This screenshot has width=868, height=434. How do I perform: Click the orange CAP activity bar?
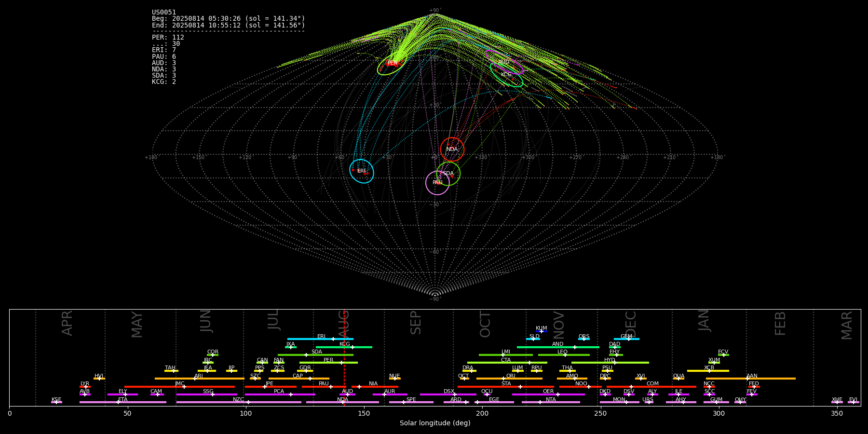pyautogui.click(x=299, y=379)
